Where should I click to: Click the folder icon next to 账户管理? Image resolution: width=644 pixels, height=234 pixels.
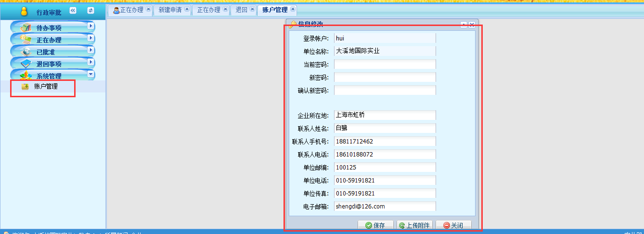point(25,87)
